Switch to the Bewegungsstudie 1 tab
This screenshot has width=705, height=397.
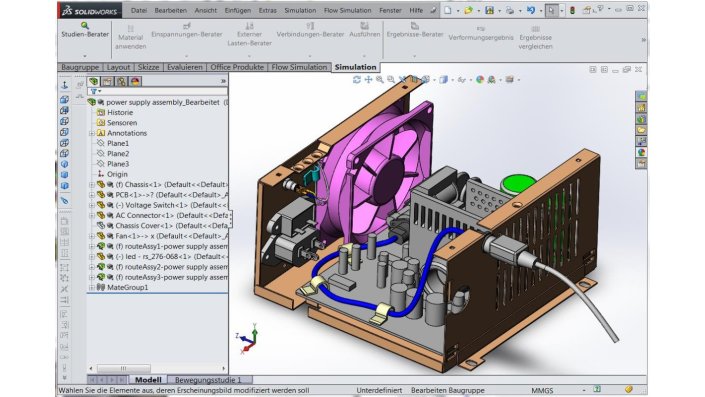(208, 380)
